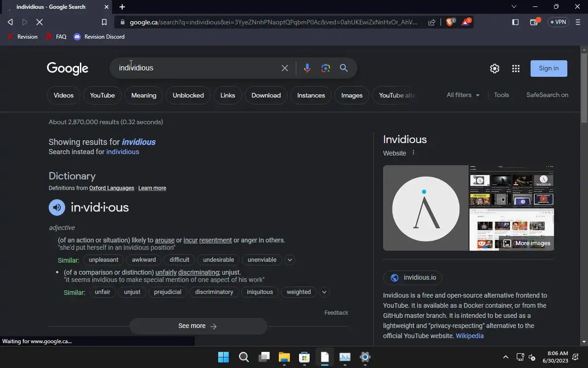Open Google Lens image search
The width and height of the screenshot is (588, 368).
[x=326, y=68]
